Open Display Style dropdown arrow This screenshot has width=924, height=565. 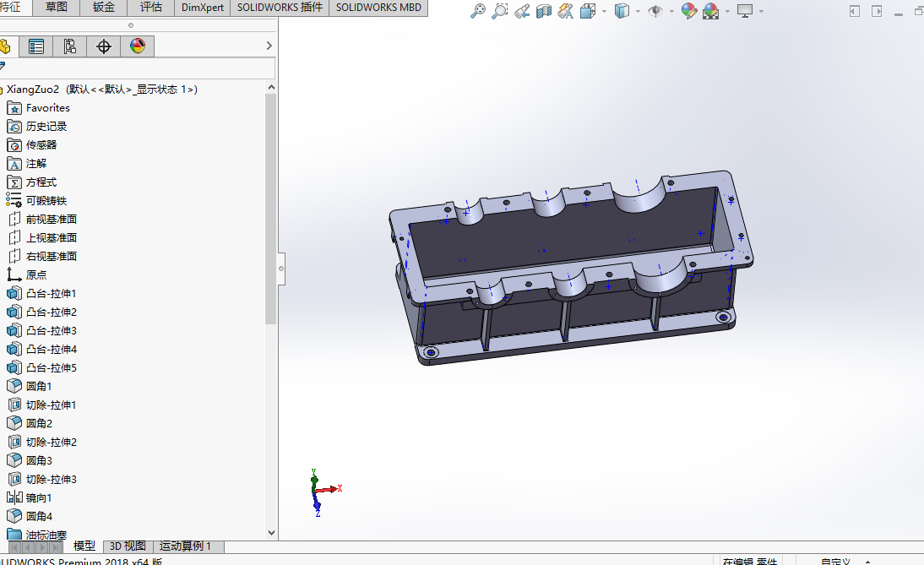pos(638,11)
